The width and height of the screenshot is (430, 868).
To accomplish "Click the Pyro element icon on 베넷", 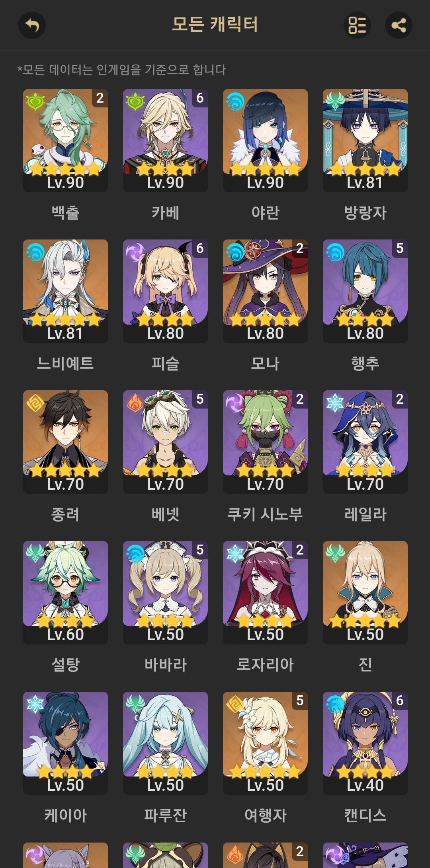I will [x=135, y=403].
